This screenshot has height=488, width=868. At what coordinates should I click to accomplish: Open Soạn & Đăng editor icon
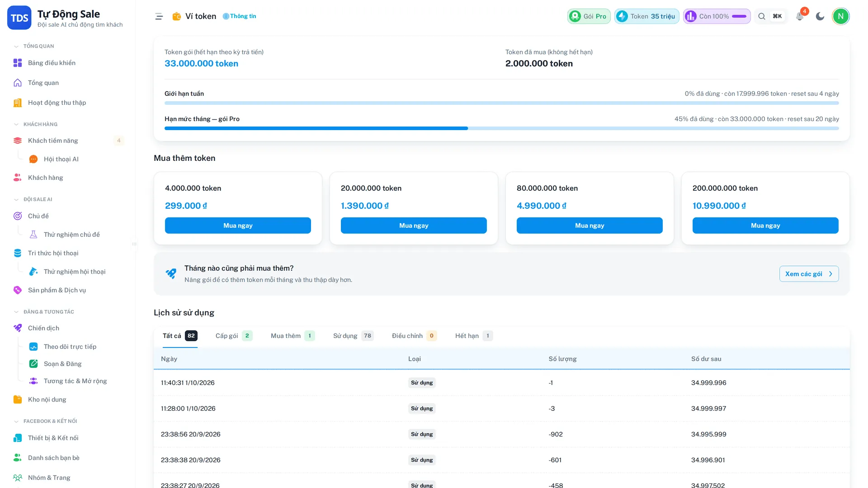click(x=33, y=364)
